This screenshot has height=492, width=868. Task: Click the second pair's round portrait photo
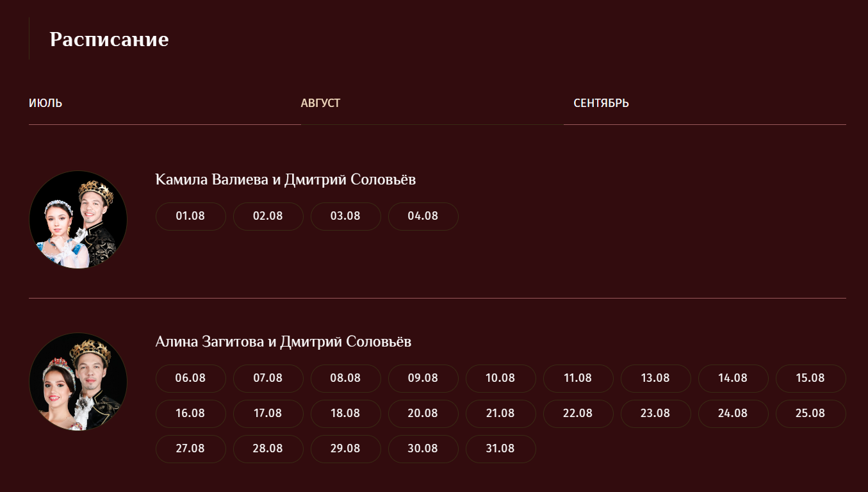click(x=78, y=382)
